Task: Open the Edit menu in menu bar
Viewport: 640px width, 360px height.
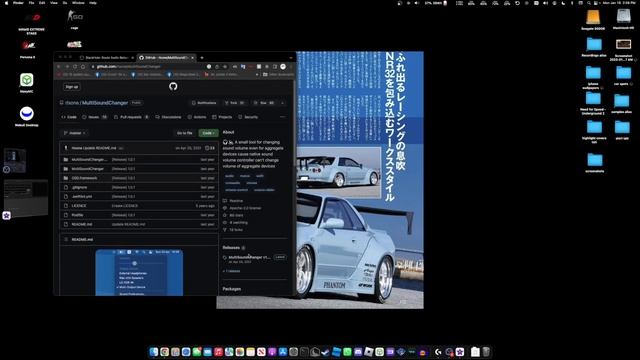Action: tap(42, 3)
